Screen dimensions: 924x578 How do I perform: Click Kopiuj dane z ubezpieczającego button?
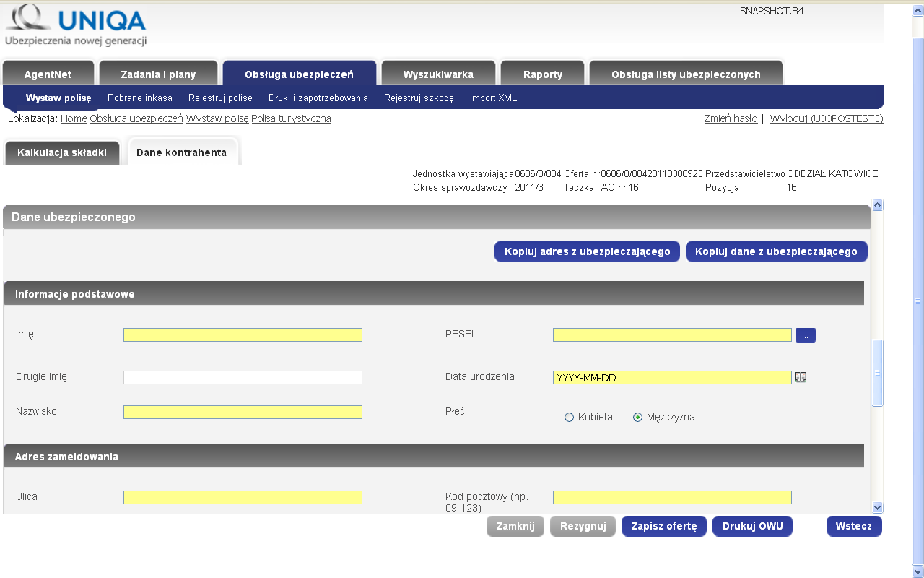[x=776, y=251]
